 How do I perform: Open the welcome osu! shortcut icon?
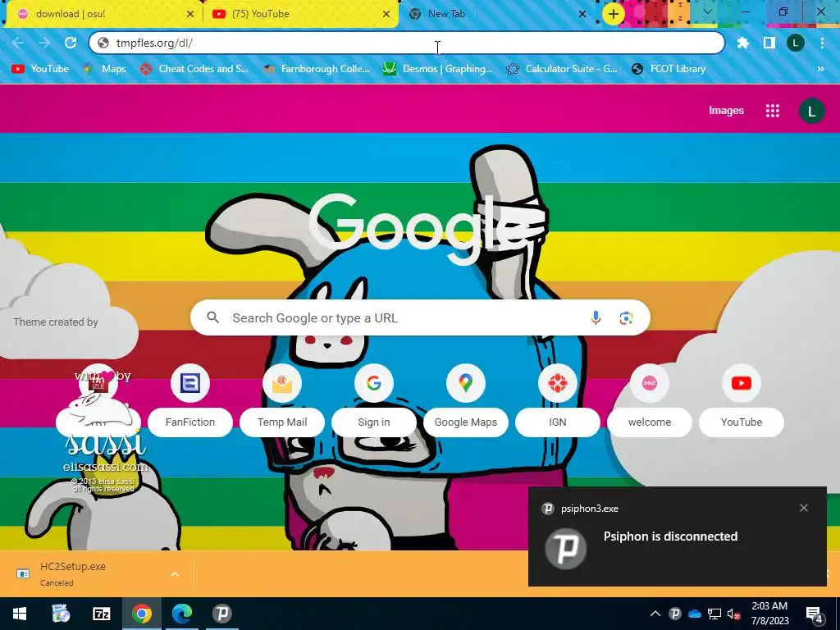tap(650, 383)
